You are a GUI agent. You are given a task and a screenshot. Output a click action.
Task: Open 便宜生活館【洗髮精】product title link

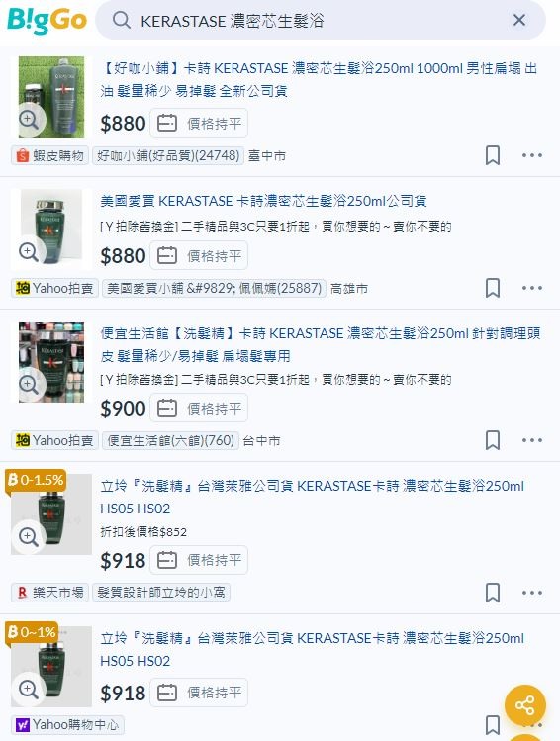tap(321, 345)
